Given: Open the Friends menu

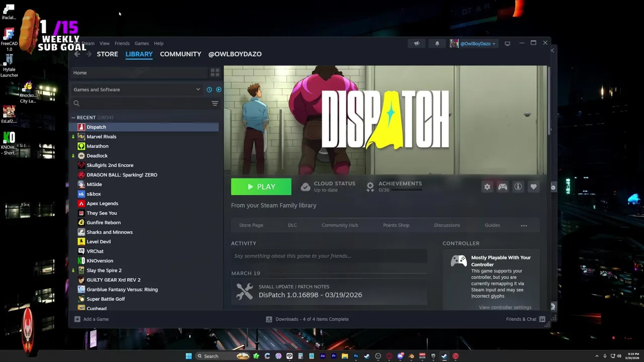Looking at the screenshot, I should click(x=122, y=43).
